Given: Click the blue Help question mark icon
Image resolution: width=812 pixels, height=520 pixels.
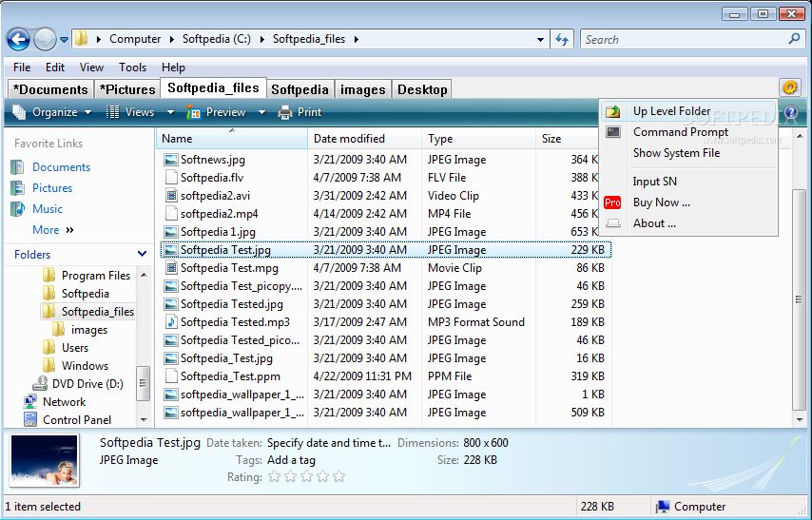Looking at the screenshot, I should [x=791, y=112].
